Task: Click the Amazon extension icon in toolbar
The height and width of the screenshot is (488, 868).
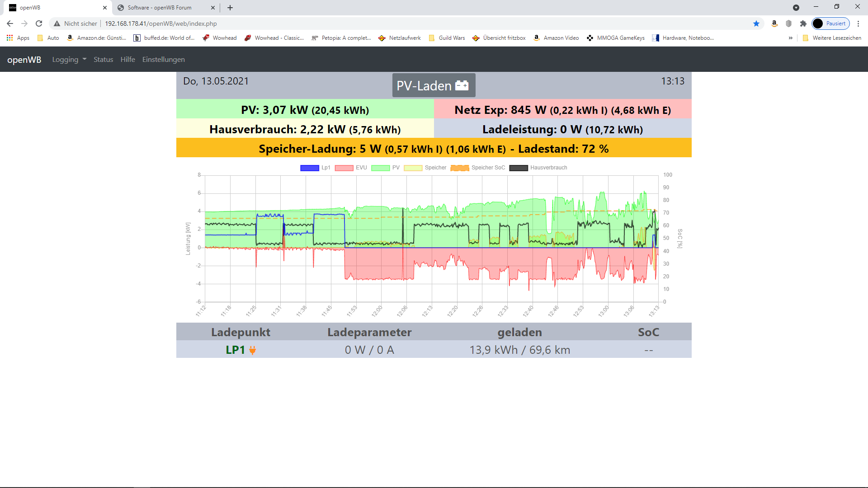Action: click(x=774, y=23)
